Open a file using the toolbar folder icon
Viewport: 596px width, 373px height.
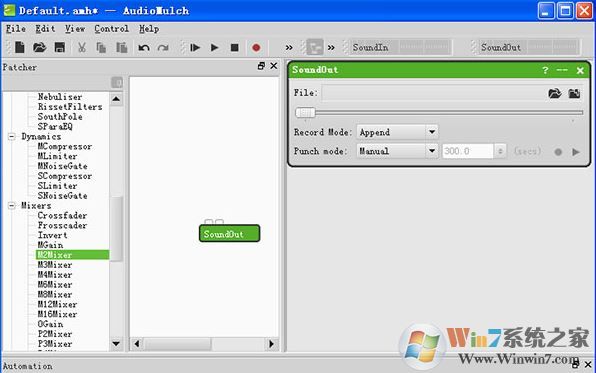pos(39,48)
